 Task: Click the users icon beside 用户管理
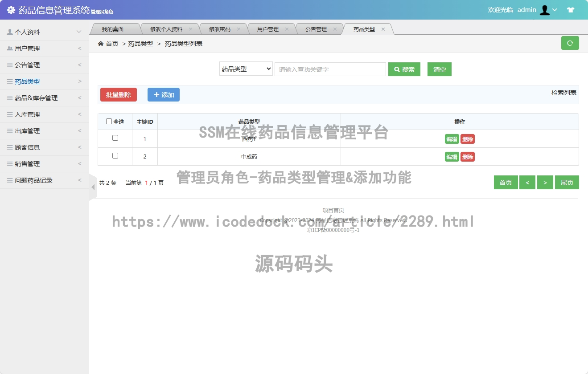click(10, 49)
